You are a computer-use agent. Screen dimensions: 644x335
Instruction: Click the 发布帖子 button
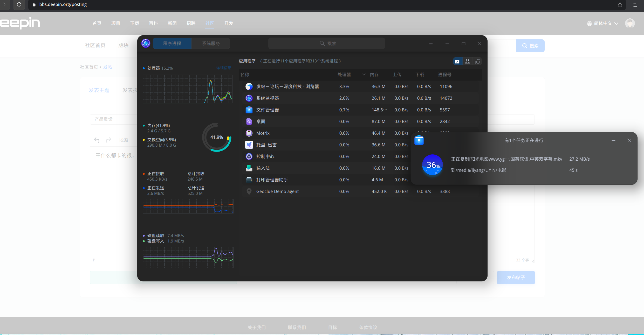point(516,277)
